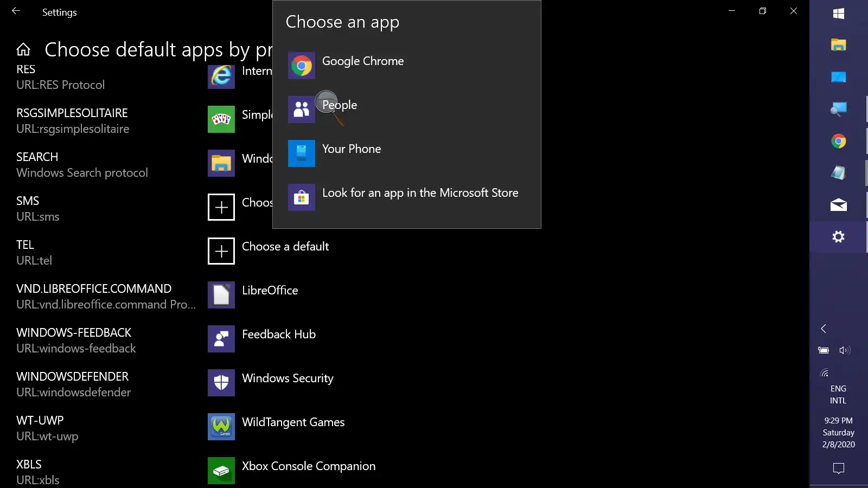The width and height of the screenshot is (868, 488).
Task: Expand hidden icons in the system tray
Action: tap(824, 329)
